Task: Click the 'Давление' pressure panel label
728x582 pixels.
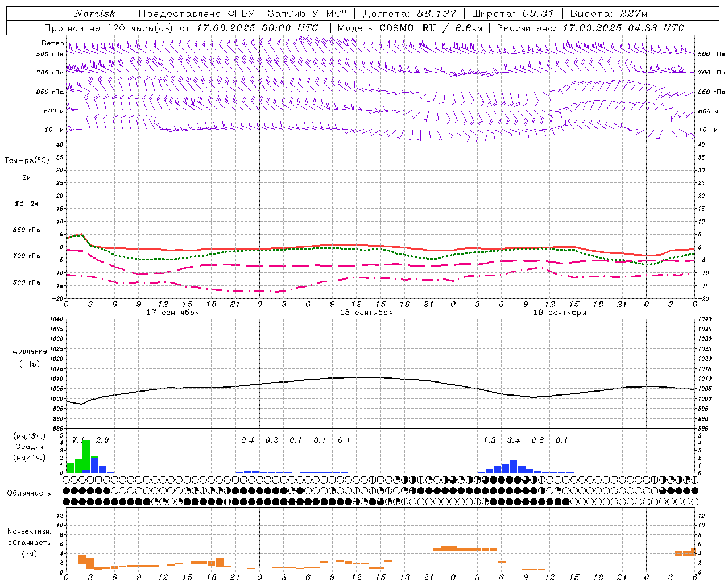Action: (30, 351)
